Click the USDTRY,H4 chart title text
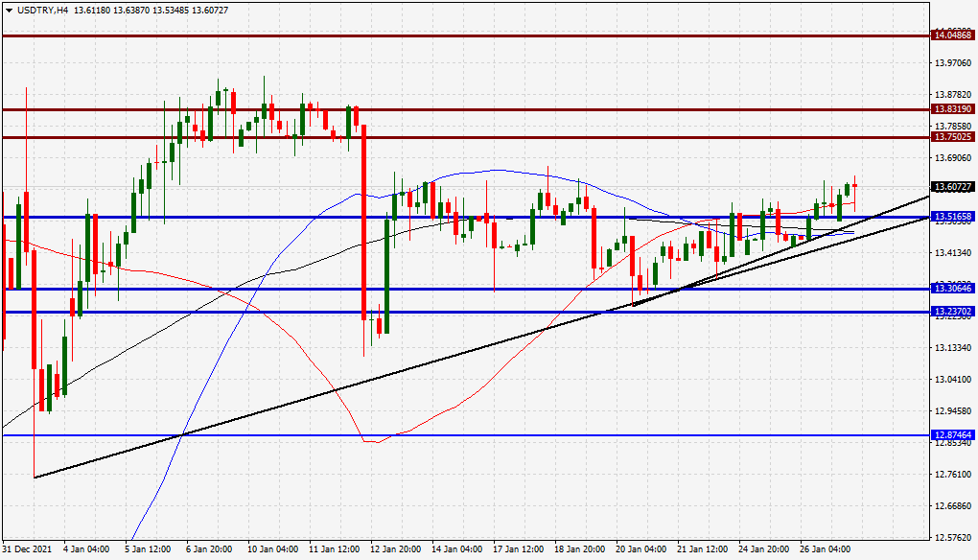This screenshot has width=978, height=560. pos(43,11)
